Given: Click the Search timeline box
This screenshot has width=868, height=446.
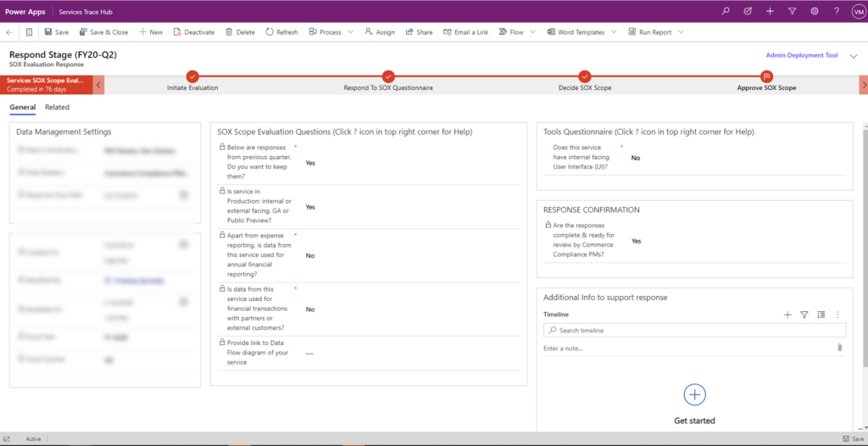Looking at the screenshot, I should coord(695,330).
